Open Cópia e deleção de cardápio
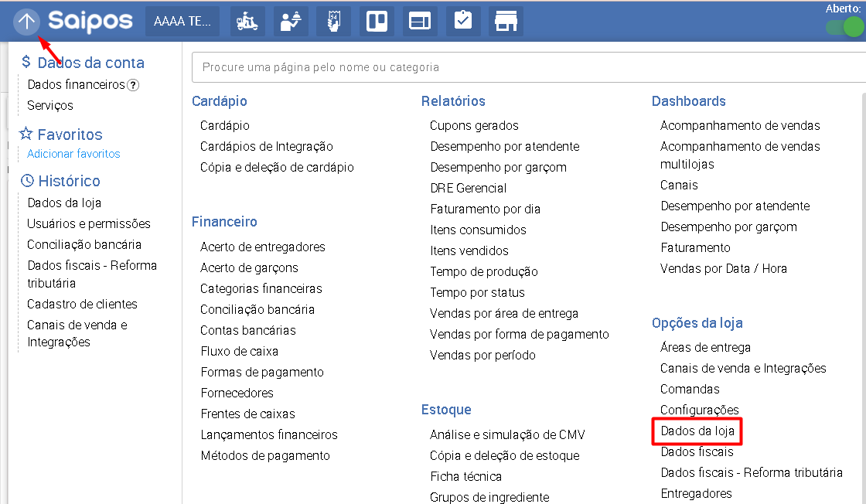 (x=278, y=167)
